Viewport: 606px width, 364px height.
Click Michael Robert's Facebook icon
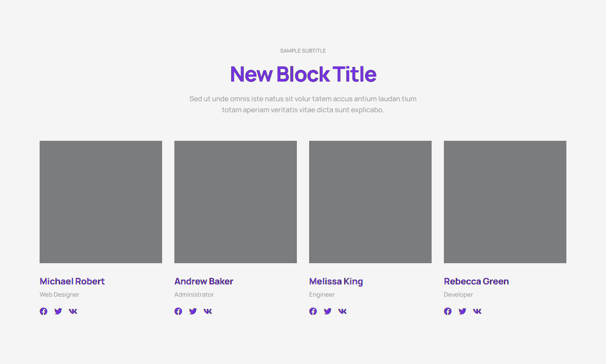click(44, 311)
